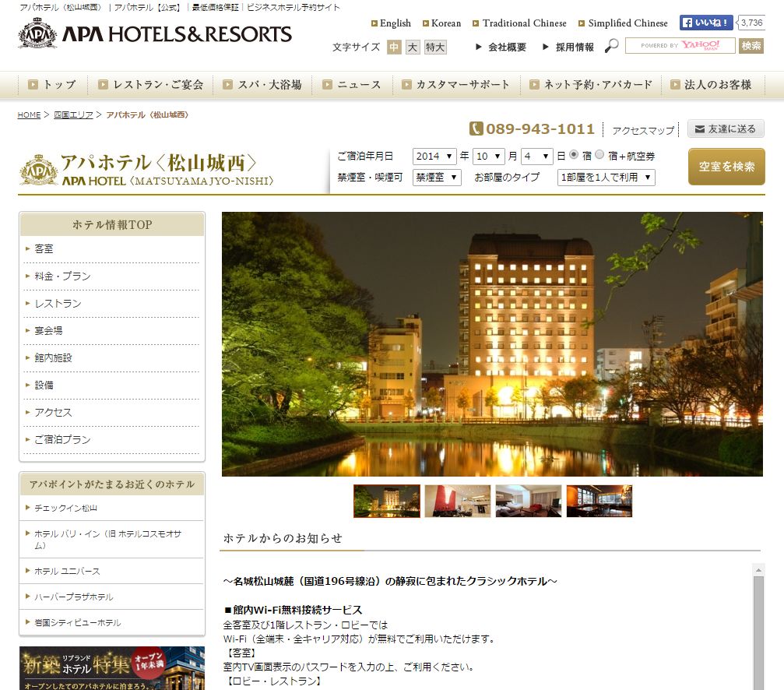Expand the 禁煙室 smoking preference dropdown
784x690 pixels.
[x=437, y=178]
